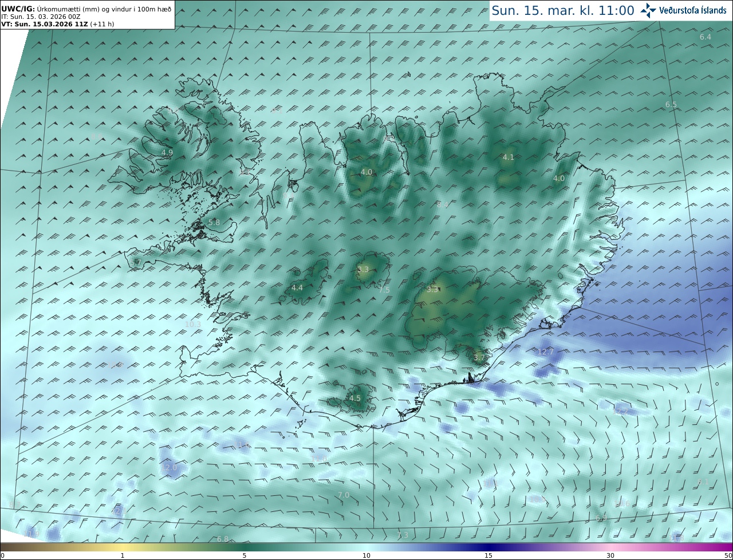Click the 15 tick label on color scale
The width and height of the screenshot is (733, 560).
(x=488, y=555)
